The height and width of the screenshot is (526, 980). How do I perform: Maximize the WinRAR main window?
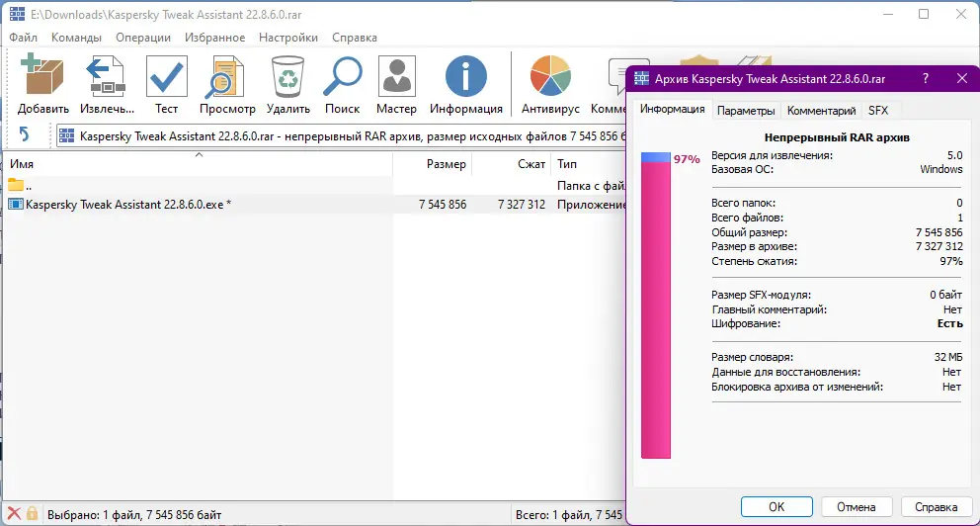pyautogui.click(x=924, y=14)
